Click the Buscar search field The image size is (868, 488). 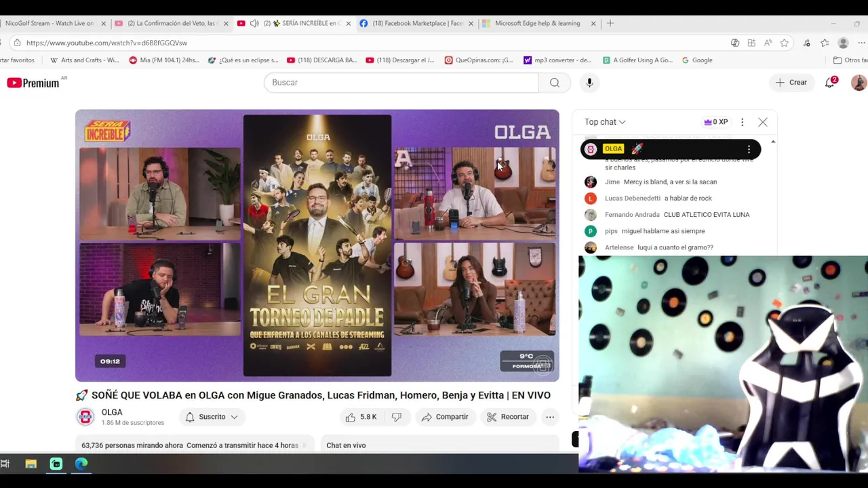point(401,83)
